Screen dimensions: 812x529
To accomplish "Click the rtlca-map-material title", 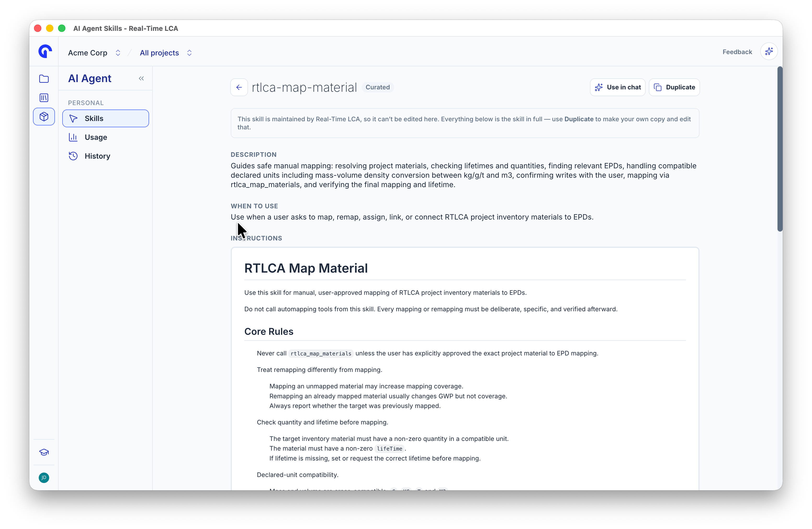I will click(304, 87).
